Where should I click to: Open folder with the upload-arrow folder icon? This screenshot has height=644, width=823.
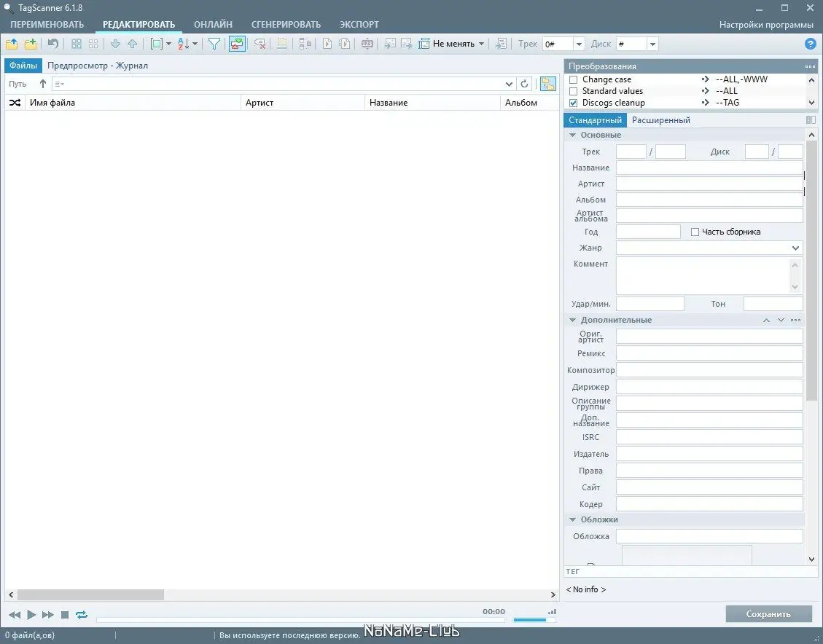click(x=12, y=44)
